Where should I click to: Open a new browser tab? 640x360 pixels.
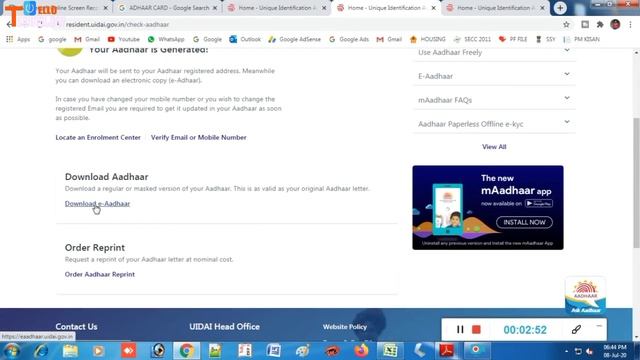560,8
